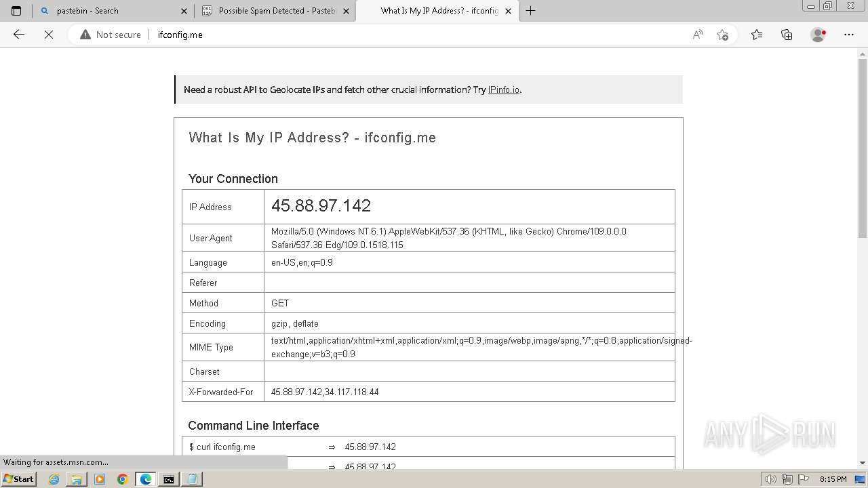Stop loading the ifconfig.me page
The image size is (868, 488).
tap(49, 35)
